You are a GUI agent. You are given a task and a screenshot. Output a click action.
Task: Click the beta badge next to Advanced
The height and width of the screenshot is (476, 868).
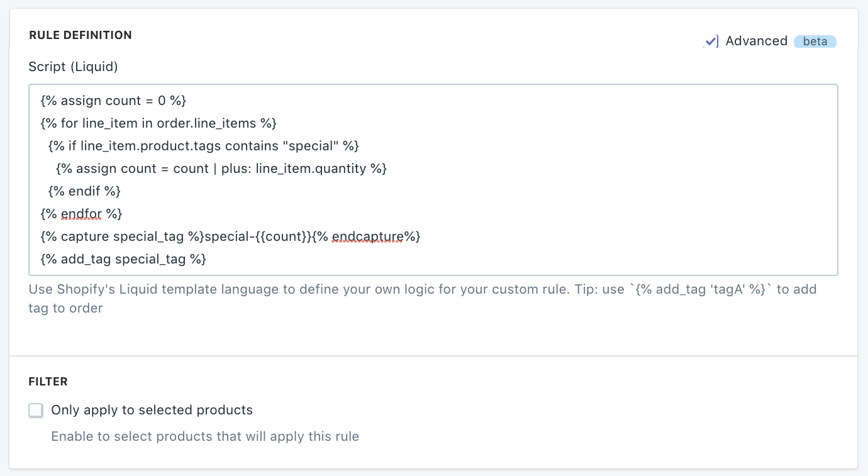(x=815, y=42)
